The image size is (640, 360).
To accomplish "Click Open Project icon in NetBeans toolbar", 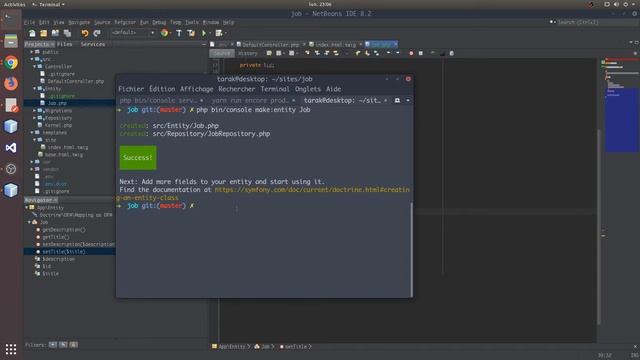I will [55, 33].
